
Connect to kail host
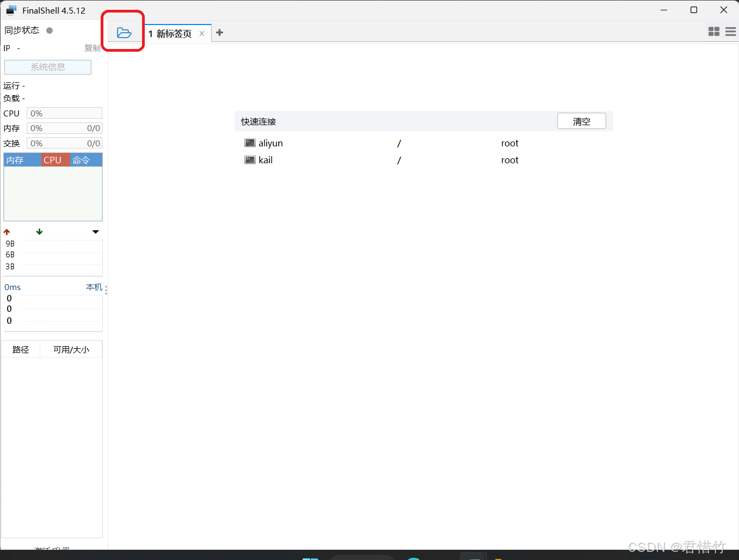(266, 160)
